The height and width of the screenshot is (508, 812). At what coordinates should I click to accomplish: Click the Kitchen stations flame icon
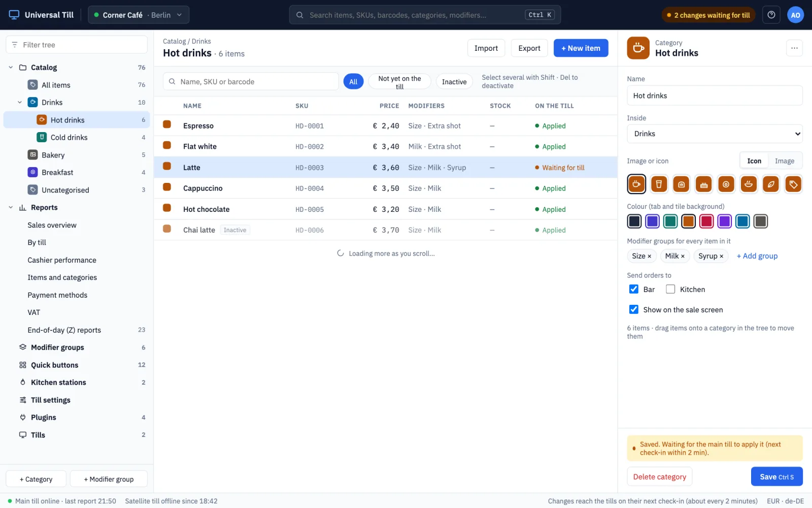(x=23, y=382)
